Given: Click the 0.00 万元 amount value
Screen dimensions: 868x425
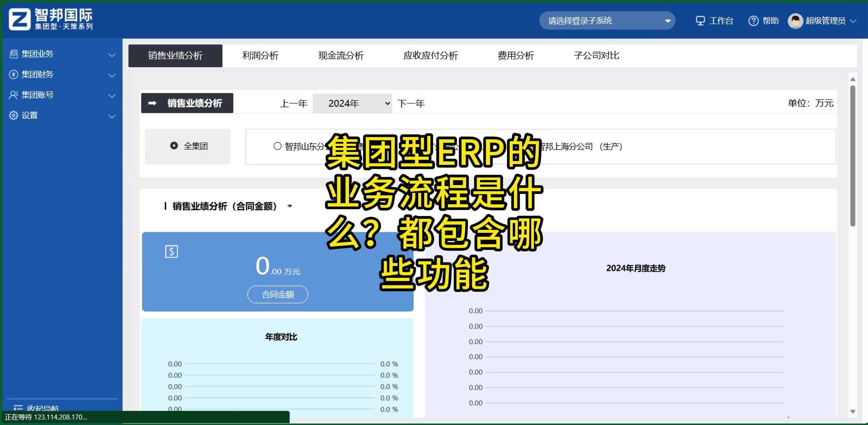Looking at the screenshot, I should coord(278,266).
